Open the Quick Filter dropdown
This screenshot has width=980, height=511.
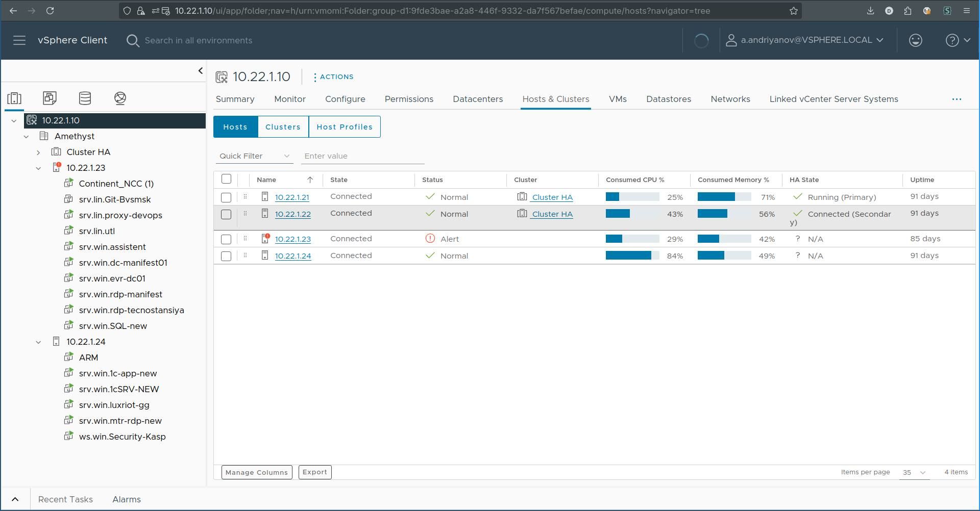pyautogui.click(x=254, y=156)
